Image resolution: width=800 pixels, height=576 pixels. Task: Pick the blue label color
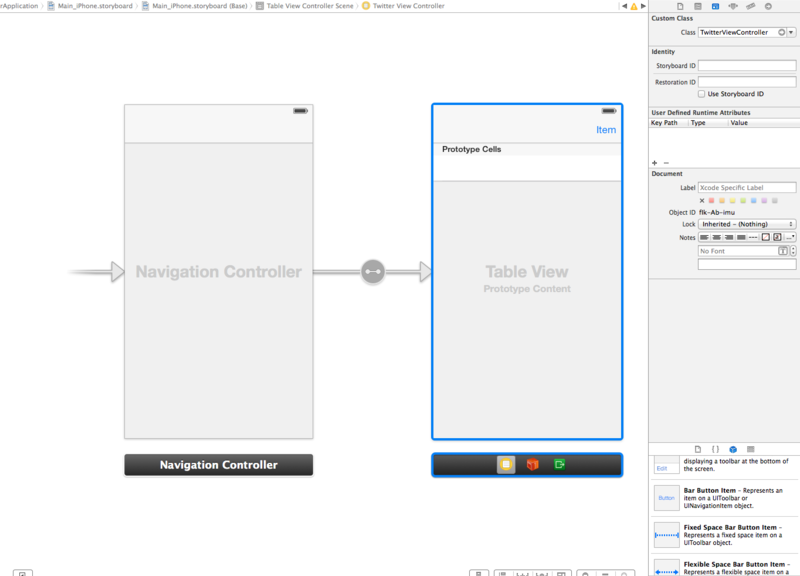coord(754,201)
